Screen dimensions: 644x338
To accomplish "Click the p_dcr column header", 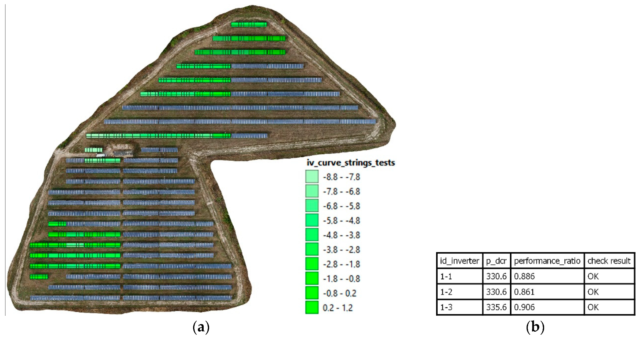I will click(x=496, y=261).
